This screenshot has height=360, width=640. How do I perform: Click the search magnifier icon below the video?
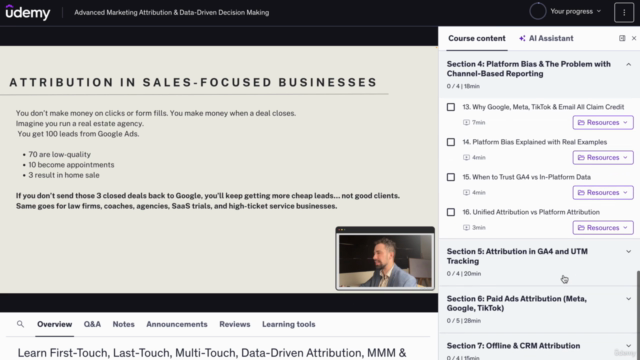20,324
